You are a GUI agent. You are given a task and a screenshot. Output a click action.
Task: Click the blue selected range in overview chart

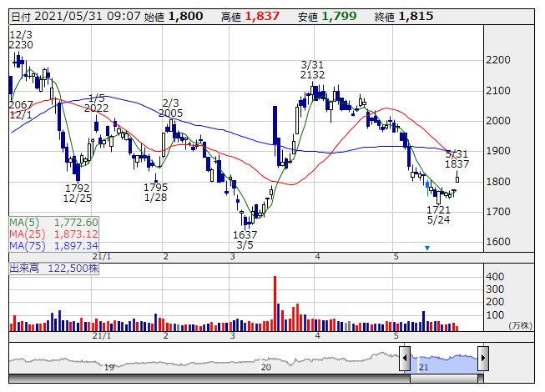click(x=444, y=363)
